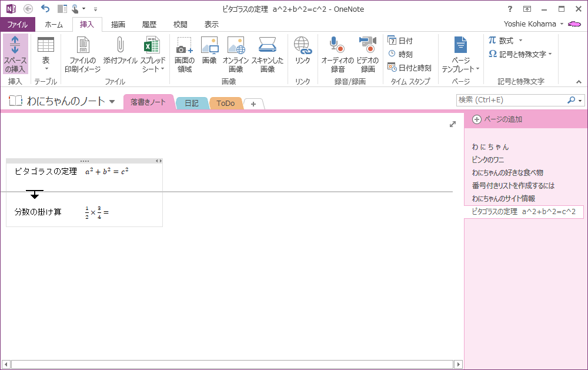The width and height of the screenshot is (588, 370).
Task: Open Page Templates (ページテンプレート)
Action: tap(460, 54)
